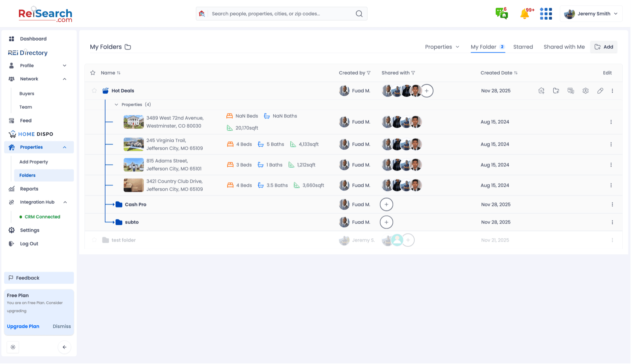Toggle light/dark theme sun icon

[x=13, y=347]
